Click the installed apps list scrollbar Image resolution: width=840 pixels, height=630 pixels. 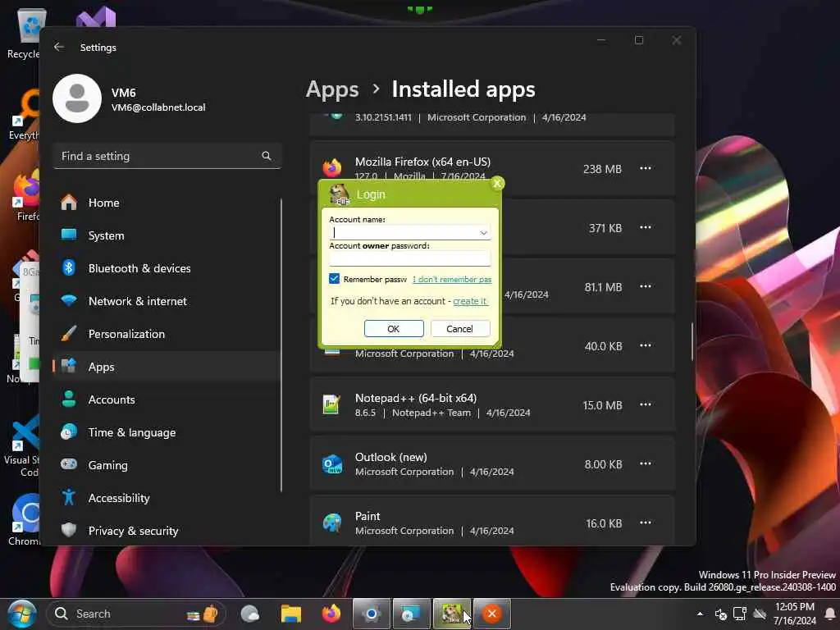click(692, 342)
